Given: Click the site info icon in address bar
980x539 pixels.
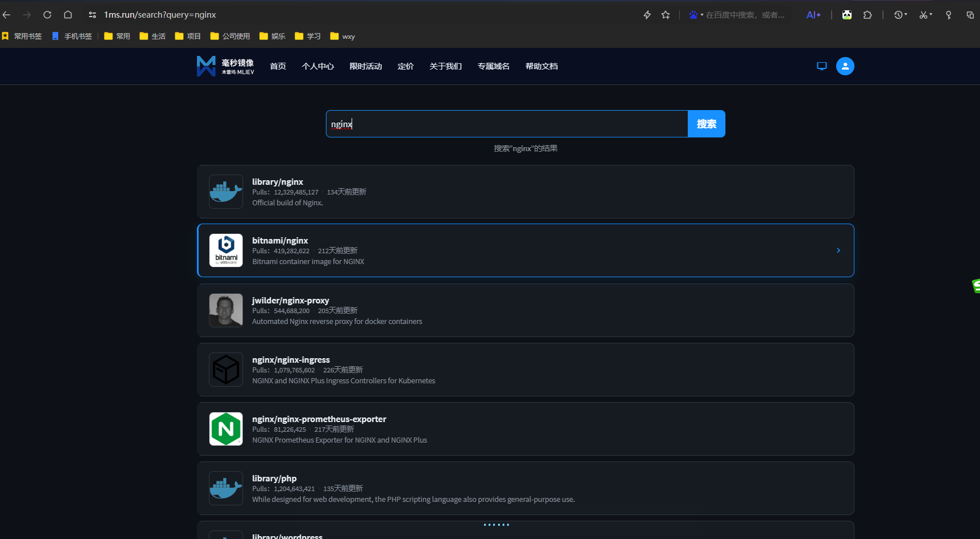Looking at the screenshot, I should (92, 15).
